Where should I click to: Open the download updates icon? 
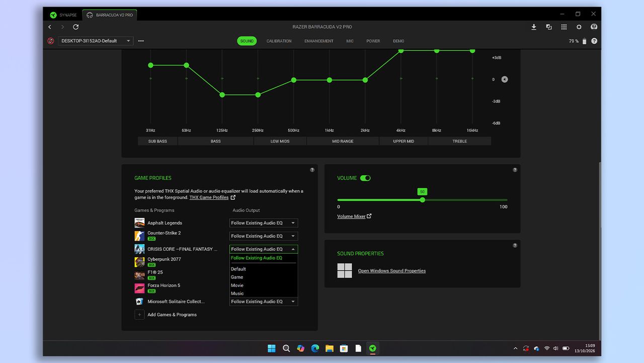tap(534, 27)
